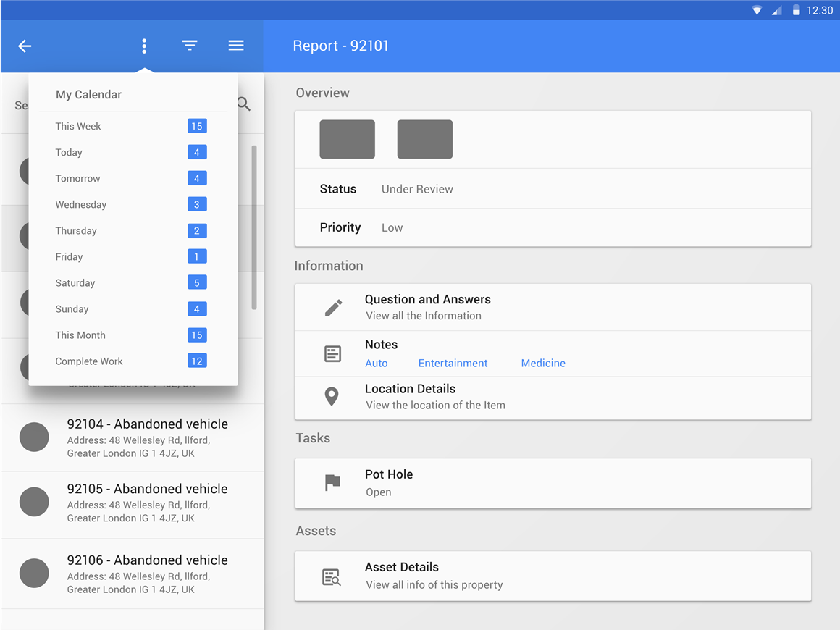Select Friday in calendar menu
The image size is (840, 630).
(x=133, y=256)
